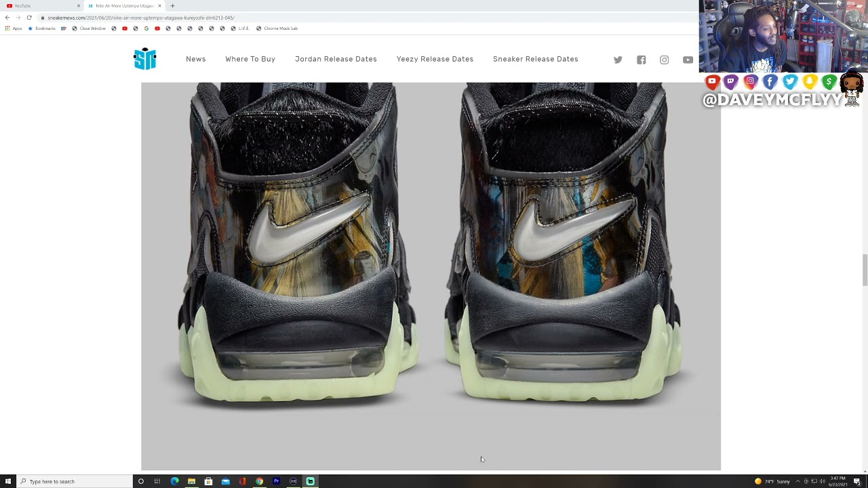Switch to Adobe Premiere Pro on taskbar
868x488 pixels.
click(276, 481)
